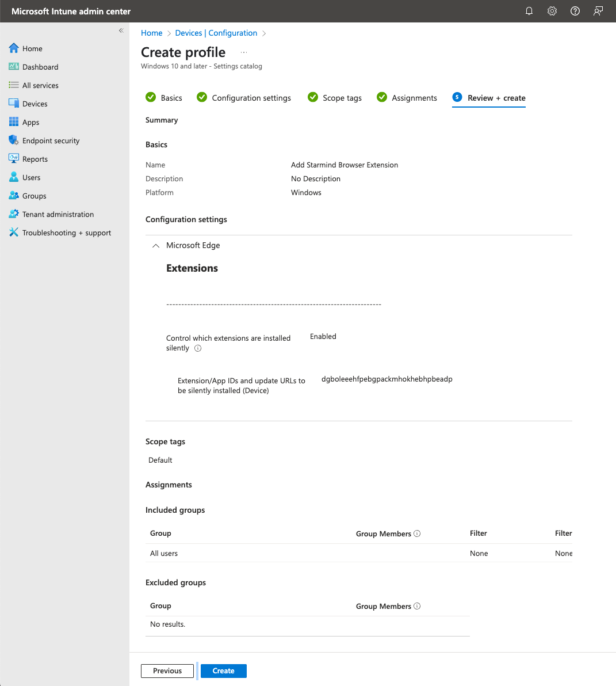
Task: Click the Dashboard chart icon
Action: (14, 67)
